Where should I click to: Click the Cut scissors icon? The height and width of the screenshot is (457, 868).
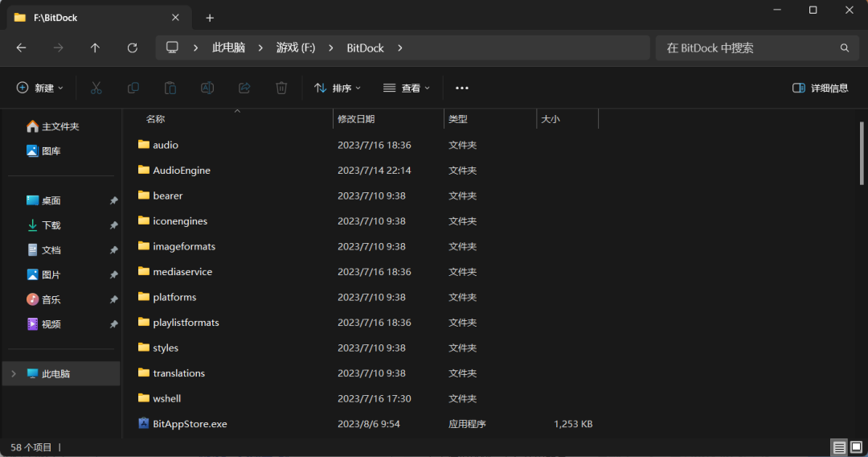click(96, 88)
